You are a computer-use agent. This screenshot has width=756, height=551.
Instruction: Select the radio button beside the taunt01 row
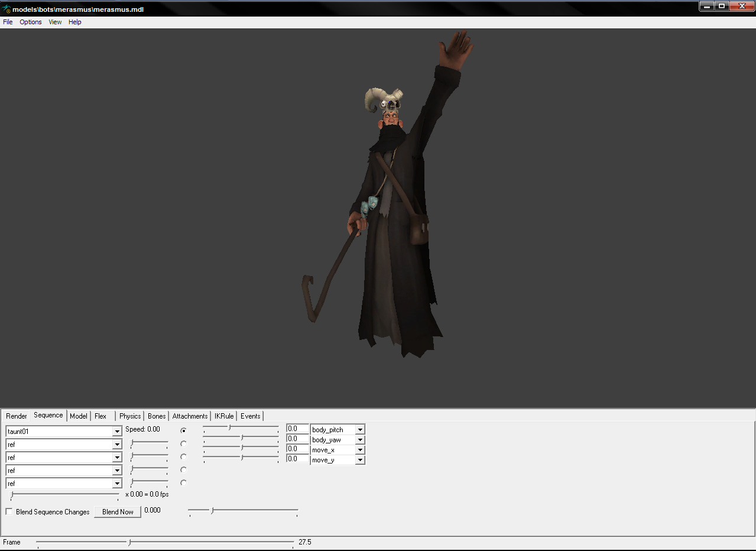[183, 430]
